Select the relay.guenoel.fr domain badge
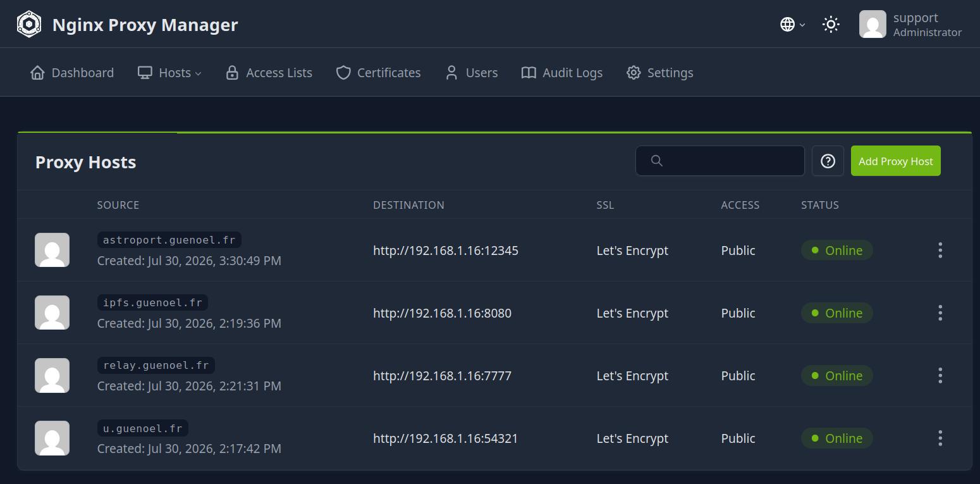The width and height of the screenshot is (980, 484). [x=156, y=365]
